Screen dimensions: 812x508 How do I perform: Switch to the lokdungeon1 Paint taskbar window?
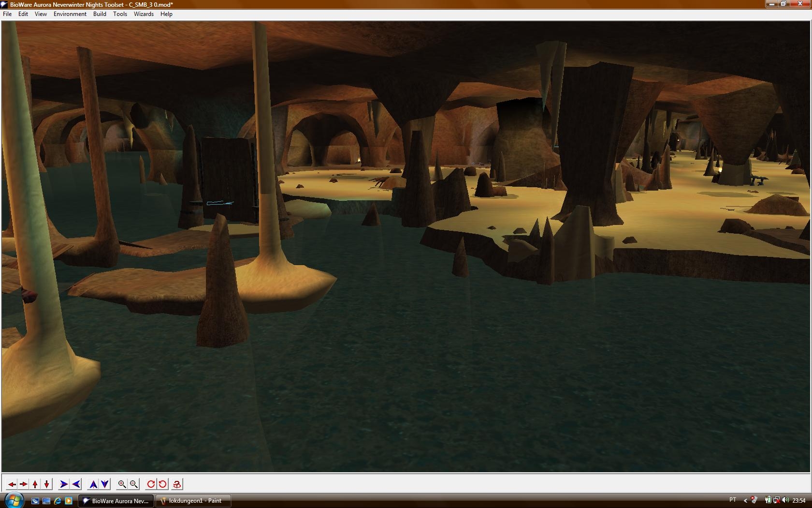[193, 501]
